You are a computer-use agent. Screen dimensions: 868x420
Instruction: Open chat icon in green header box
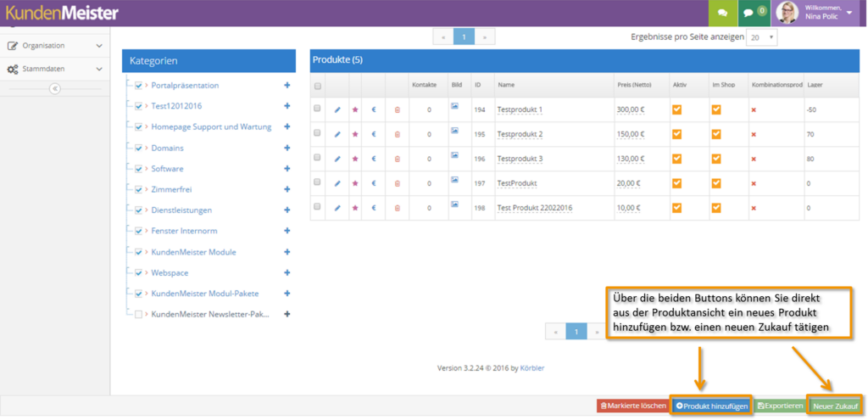[x=722, y=14]
